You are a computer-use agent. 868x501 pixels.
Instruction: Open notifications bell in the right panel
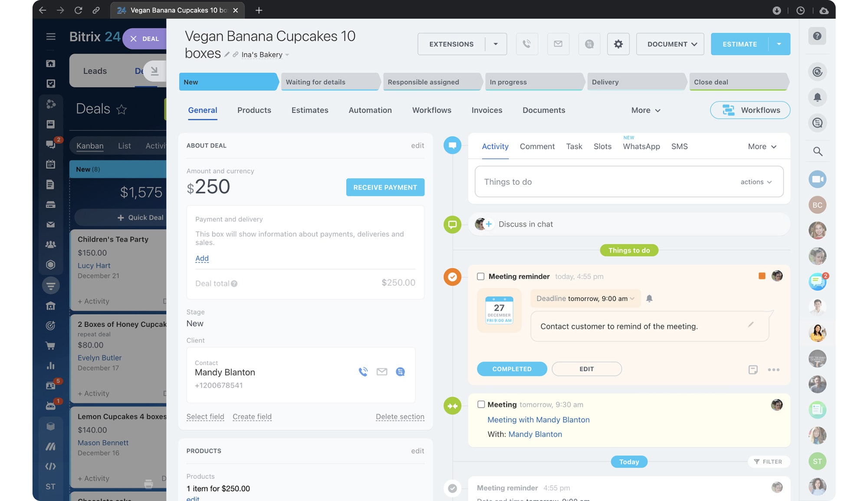818,98
